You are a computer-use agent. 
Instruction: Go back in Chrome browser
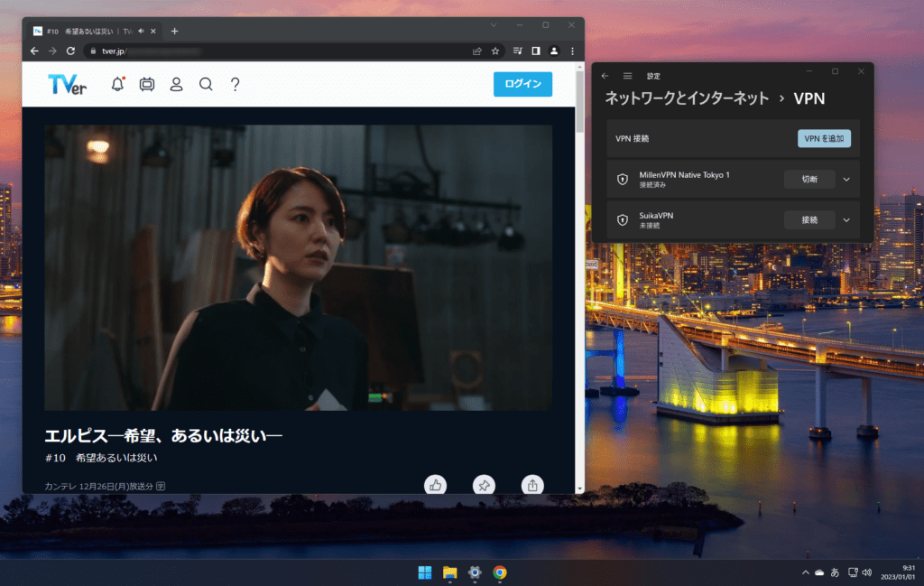[x=35, y=51]
